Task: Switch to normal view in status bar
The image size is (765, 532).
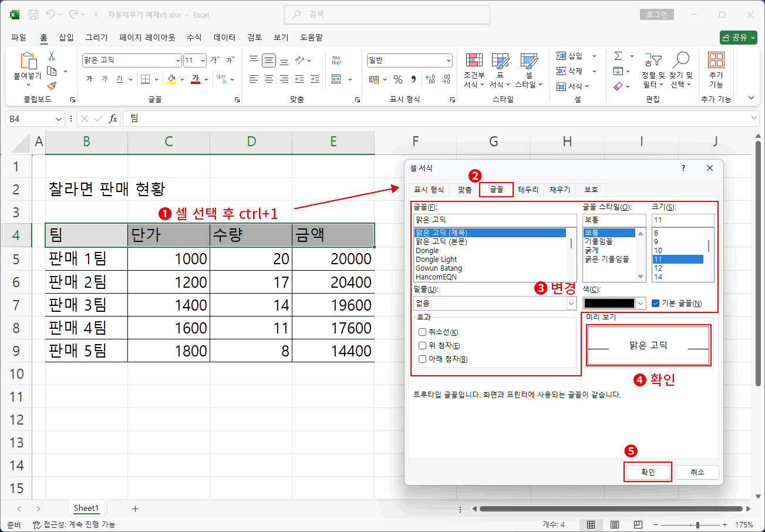Action: coord(592,524)
